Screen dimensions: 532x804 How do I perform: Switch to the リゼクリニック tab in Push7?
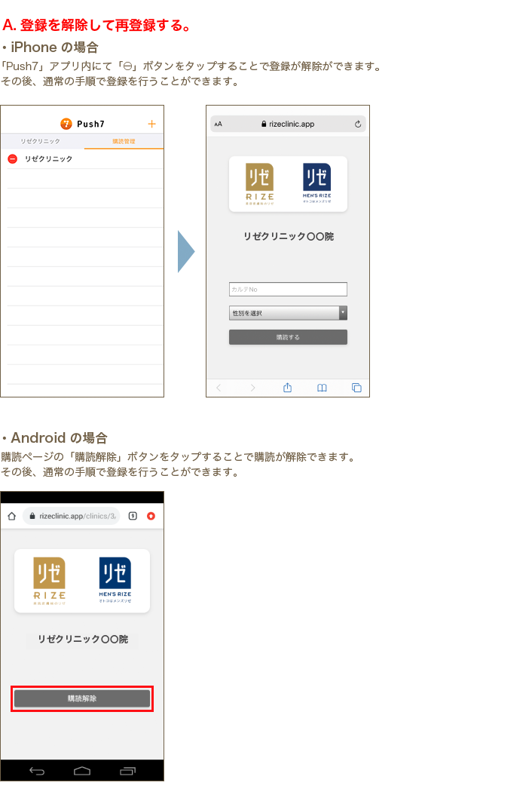[41, 142]
